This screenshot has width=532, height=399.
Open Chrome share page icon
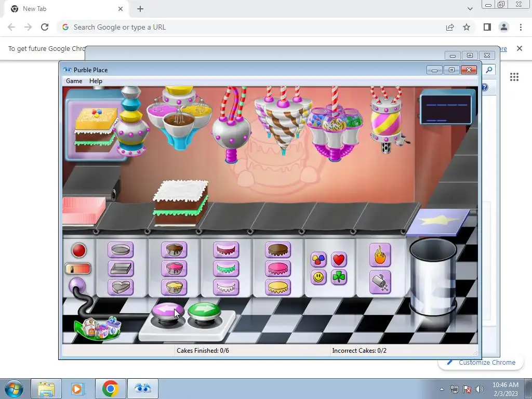coord(450,27)
